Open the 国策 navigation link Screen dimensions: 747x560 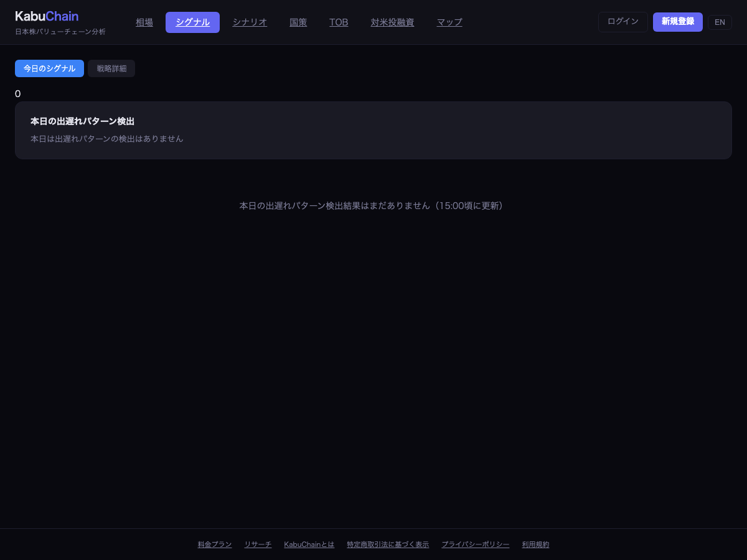click(x=298, y=22)
